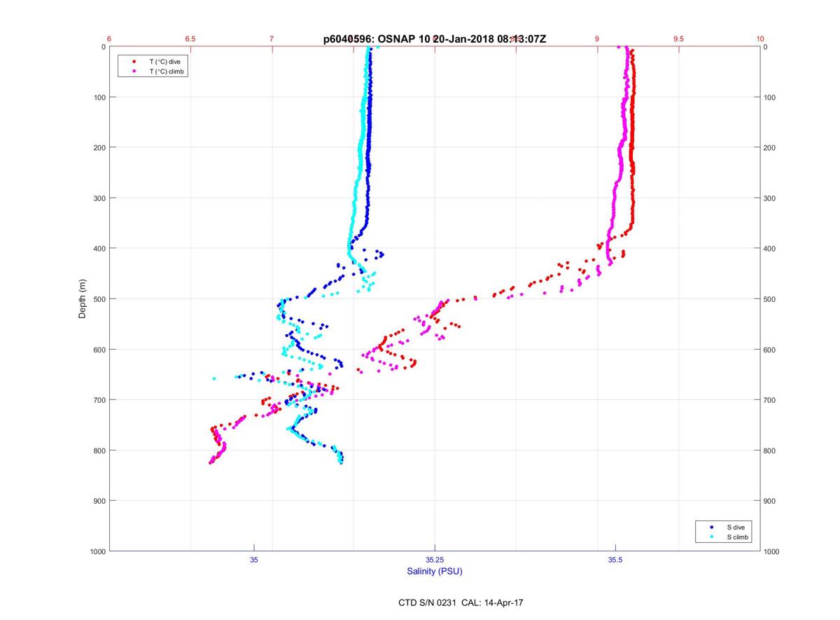Screen dimensions: 840x620
Task: Click salinity tick label 35.25
Action: [x=435, y=560]
